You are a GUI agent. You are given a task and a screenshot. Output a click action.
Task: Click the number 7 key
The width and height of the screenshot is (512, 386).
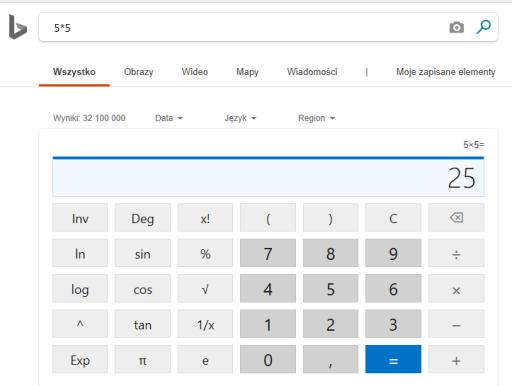pyautogui.click(x=268, y=253)
